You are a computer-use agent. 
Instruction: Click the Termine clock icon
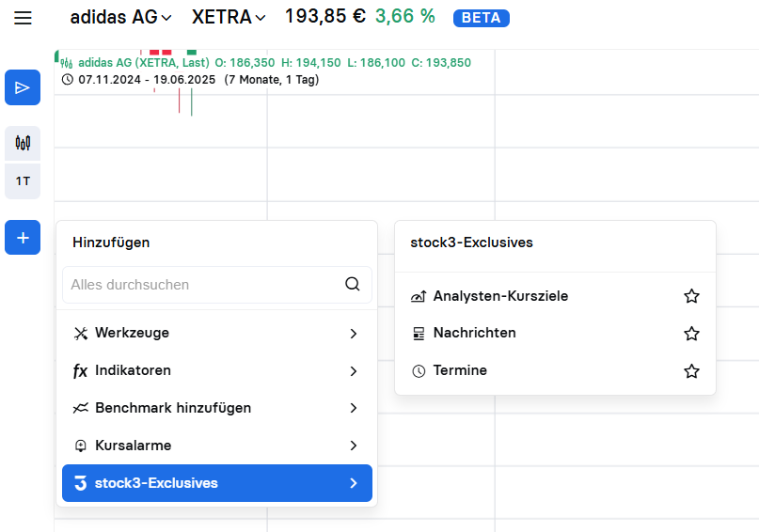(419, 371)
